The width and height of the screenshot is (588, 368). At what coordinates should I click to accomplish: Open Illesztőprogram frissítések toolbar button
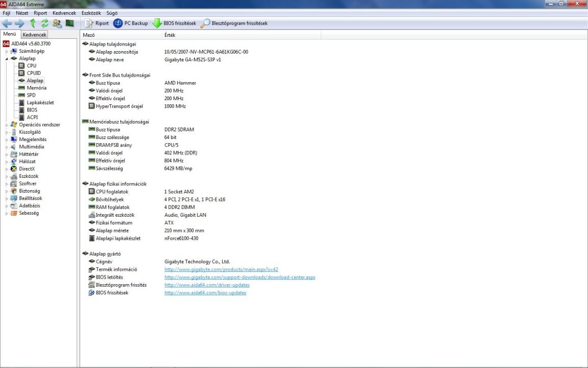(234, 24)
